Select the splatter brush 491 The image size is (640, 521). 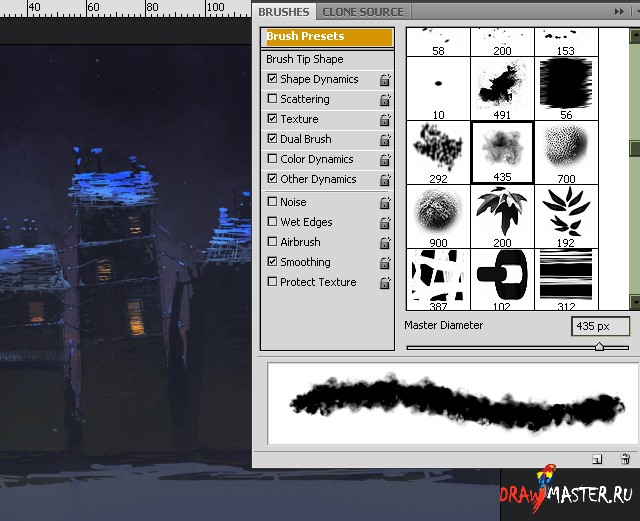coord(502,89)
